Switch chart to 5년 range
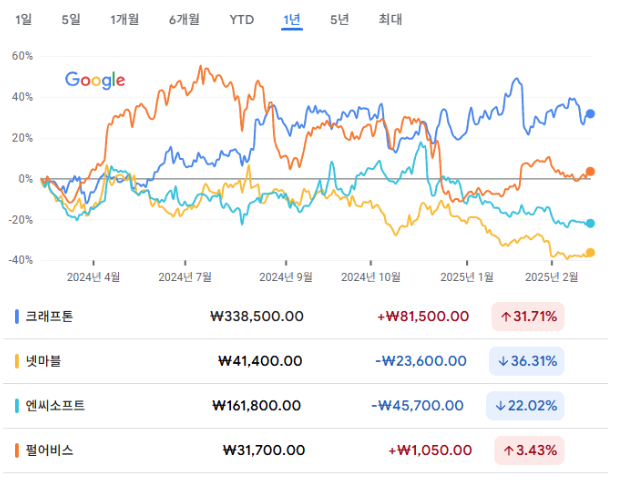 click(340, 19)
